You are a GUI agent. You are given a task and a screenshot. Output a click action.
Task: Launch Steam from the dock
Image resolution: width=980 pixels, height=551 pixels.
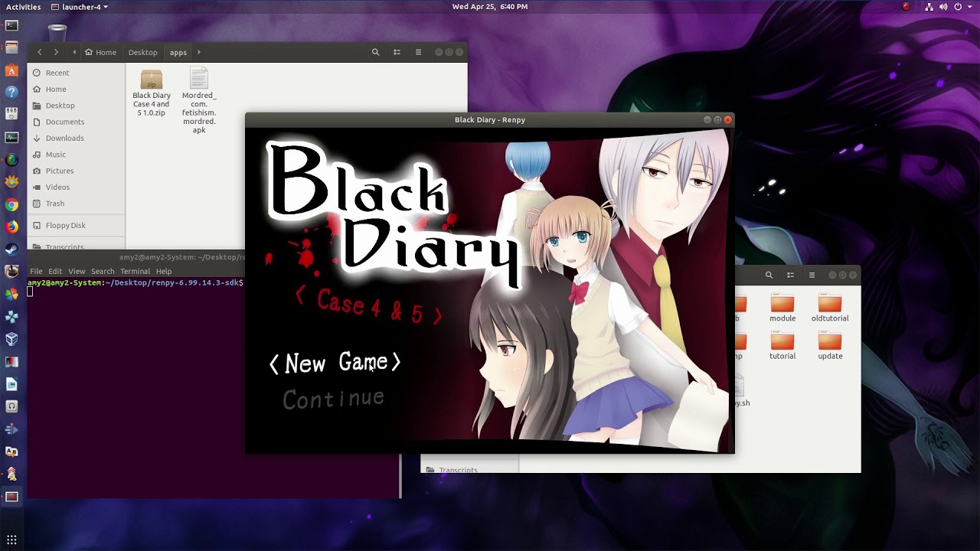(x=11, y=249)
